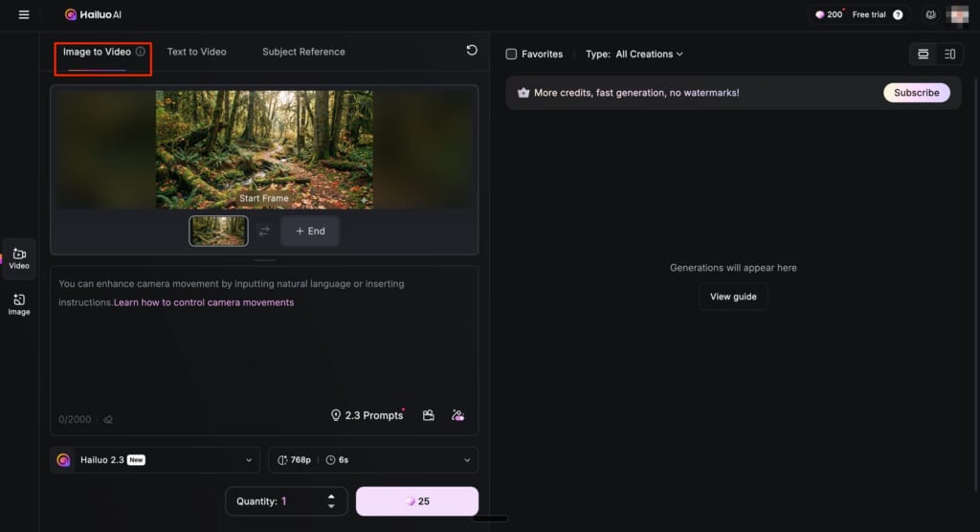This screenshot has width=980, height=532.
Task: Switch to single-column list view
Action: click(x=924, y=54)
